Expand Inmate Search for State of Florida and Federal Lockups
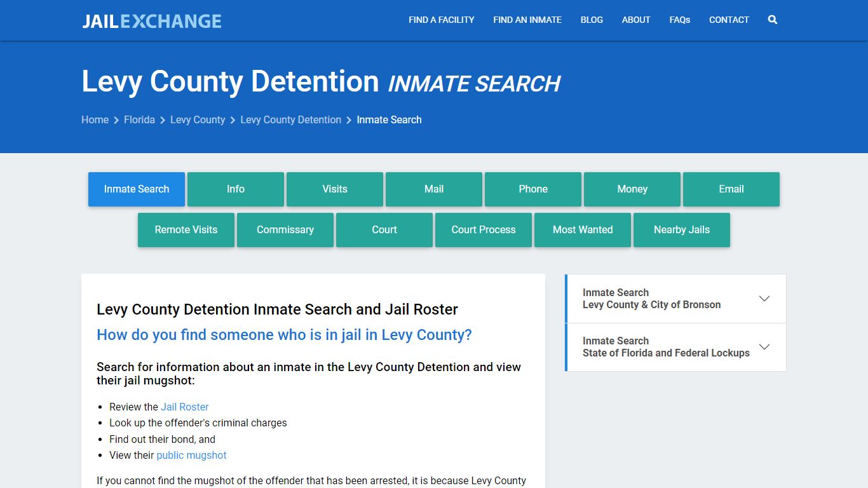This screenshot has width=868, height=488. [x=675, y=347]
